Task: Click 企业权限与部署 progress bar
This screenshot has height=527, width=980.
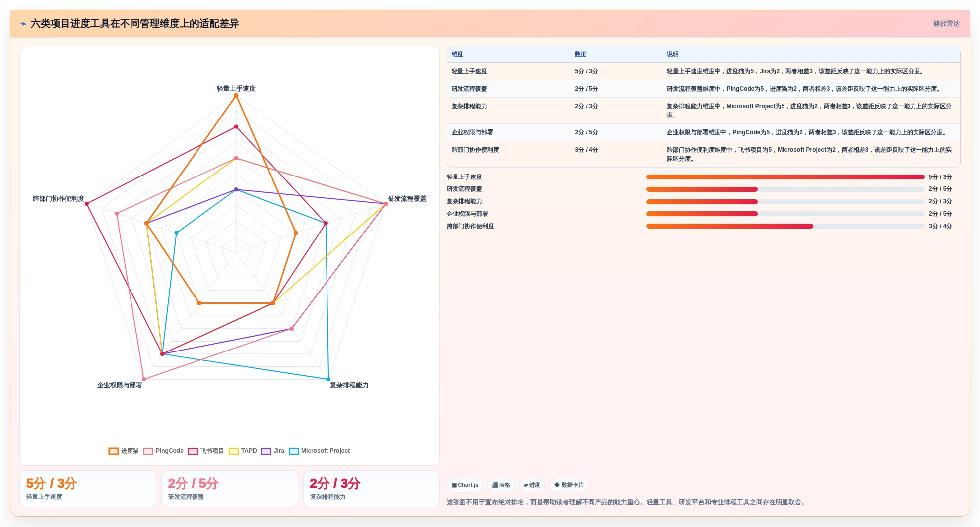Action: pos(785,214)
